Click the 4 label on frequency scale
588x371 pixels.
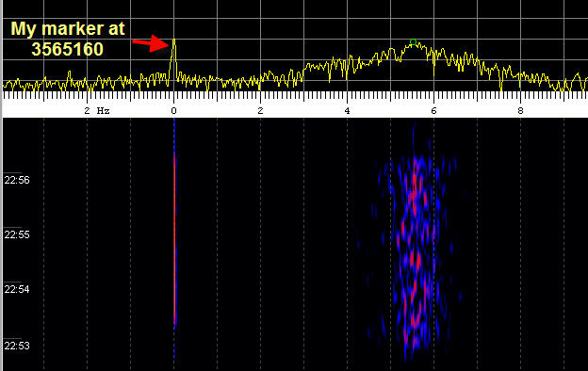(347, 111)
